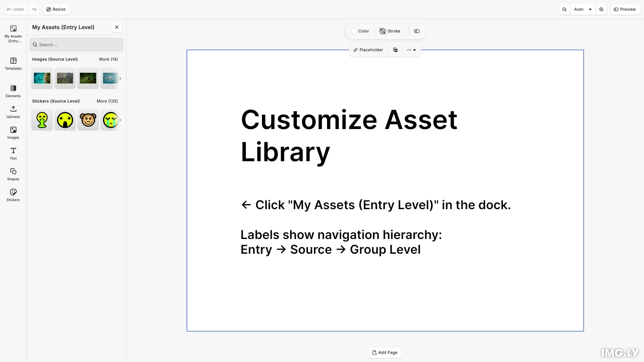Open the Placeholder settings
The image size is (644, 362).
(x=368, y=50)
